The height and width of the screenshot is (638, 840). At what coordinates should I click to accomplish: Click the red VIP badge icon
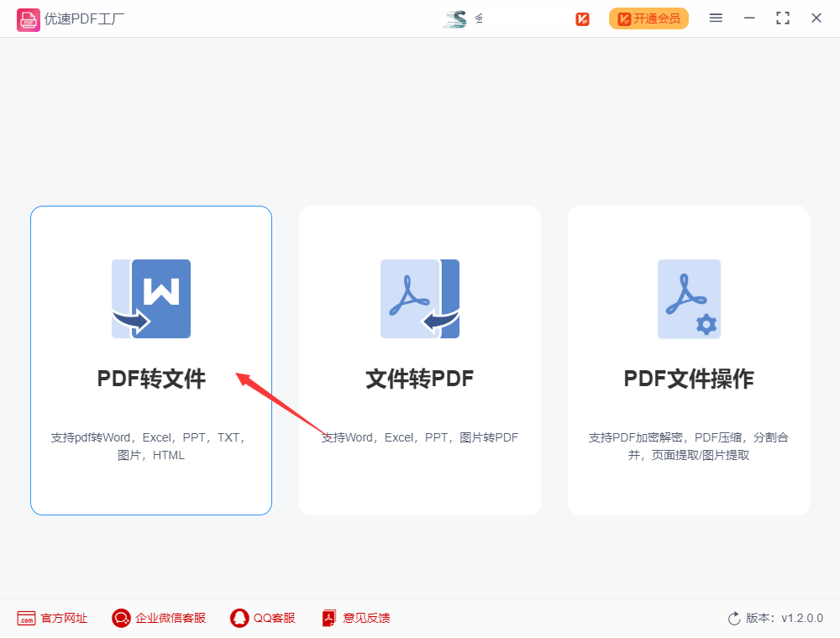582,19
